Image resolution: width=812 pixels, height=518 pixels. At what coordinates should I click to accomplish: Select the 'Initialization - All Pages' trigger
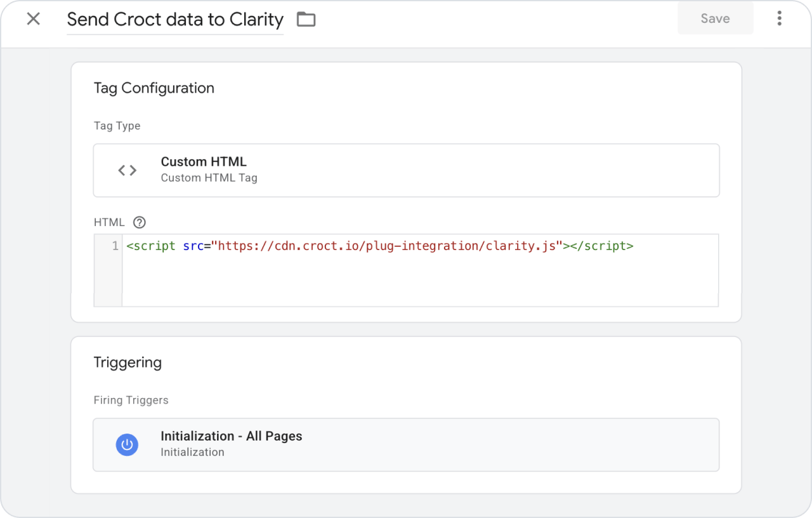coord(406,444)
